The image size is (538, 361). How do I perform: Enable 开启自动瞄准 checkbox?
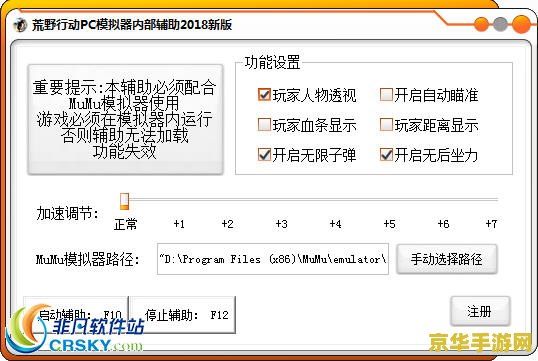point(386,95)
